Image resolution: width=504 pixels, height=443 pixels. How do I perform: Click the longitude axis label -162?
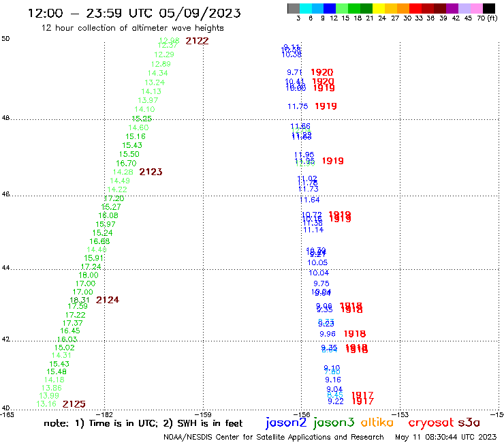pyautogui.click(x=104, y=414)
